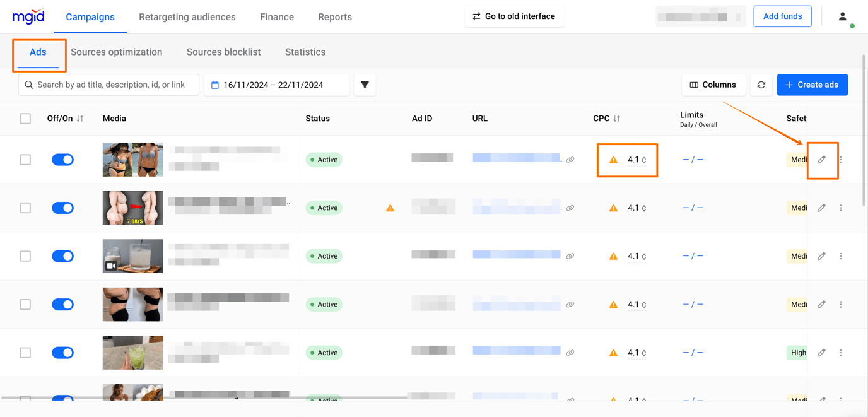Check the select-all checkbox in the table header
868x417 pixels.
click(x=25, y=118)
